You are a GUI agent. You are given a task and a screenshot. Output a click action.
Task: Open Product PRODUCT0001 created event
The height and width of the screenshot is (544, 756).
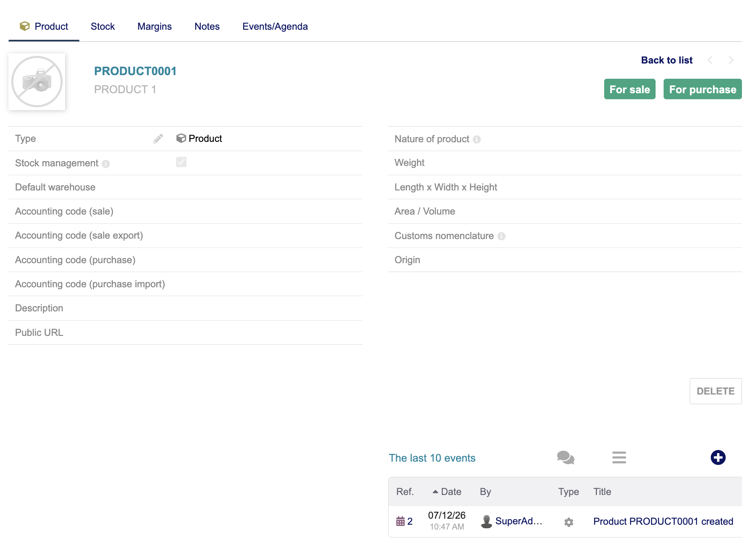point(663,522)
